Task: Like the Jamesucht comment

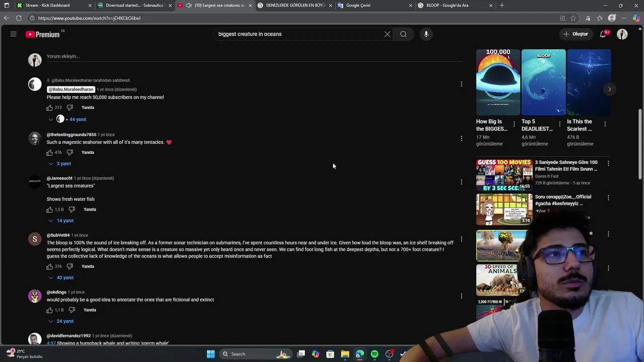Action: (x=50, y=209)
